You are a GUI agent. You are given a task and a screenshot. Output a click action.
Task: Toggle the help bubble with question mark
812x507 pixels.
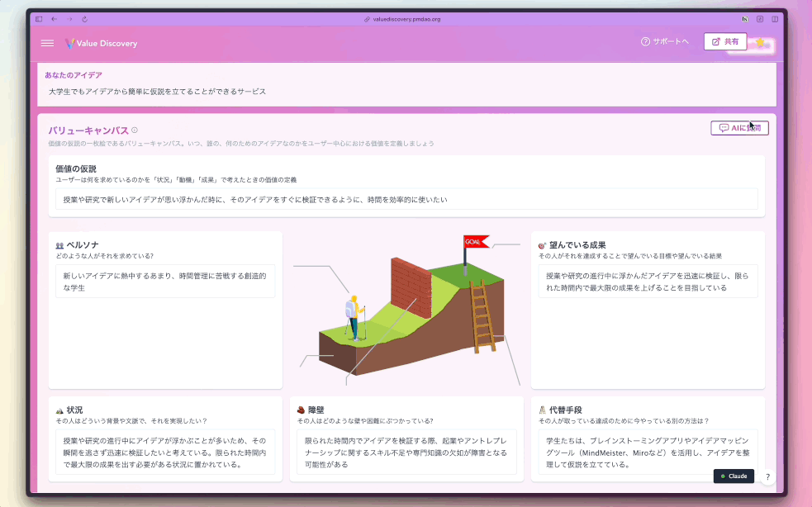click(x=767, y=476)
